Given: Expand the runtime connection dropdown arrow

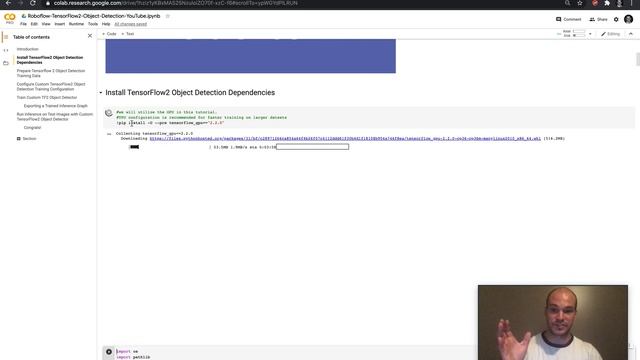Looking at the screenshot, I should tap(590, 34).
